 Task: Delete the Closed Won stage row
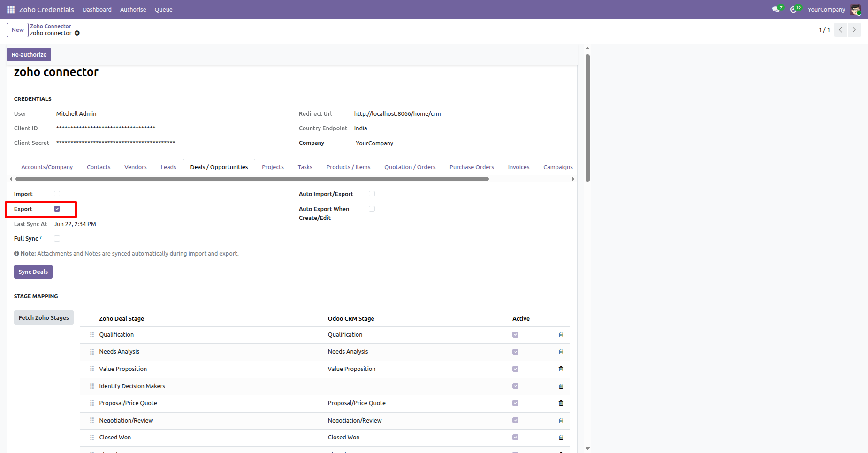pyautogui.click(x=561, y=438)
